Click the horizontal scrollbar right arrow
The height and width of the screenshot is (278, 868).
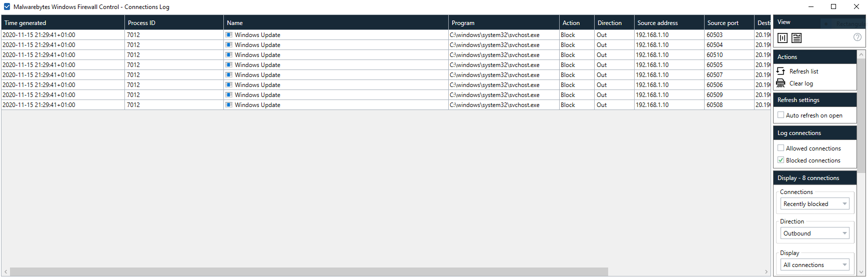[x=766, y=271]
